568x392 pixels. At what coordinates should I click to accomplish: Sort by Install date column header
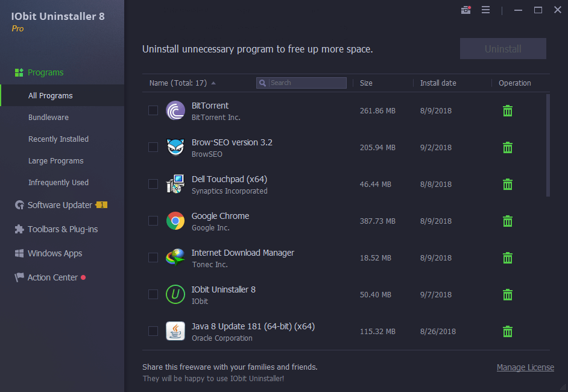pyautogui.click(x=438, y=83)
